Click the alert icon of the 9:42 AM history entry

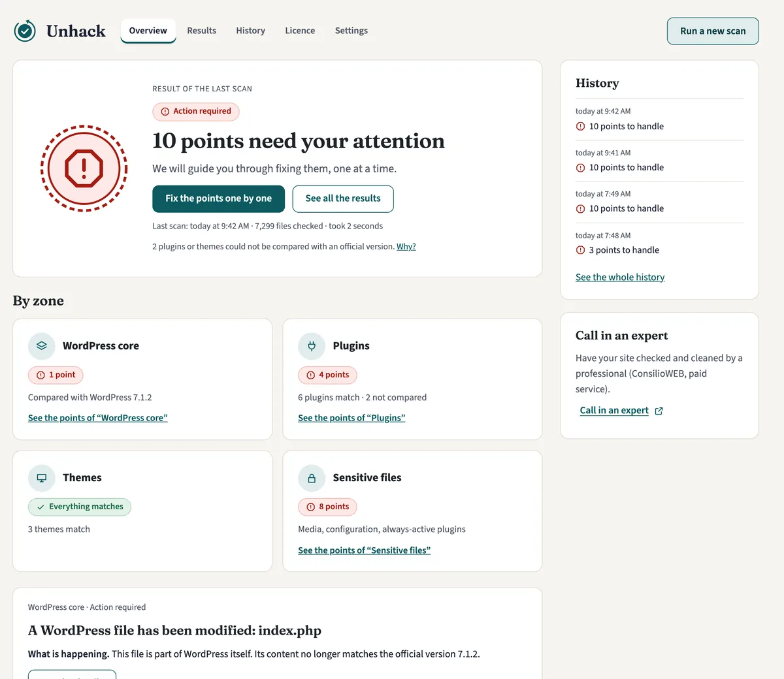pyautogui.click(x=580, y=127)
